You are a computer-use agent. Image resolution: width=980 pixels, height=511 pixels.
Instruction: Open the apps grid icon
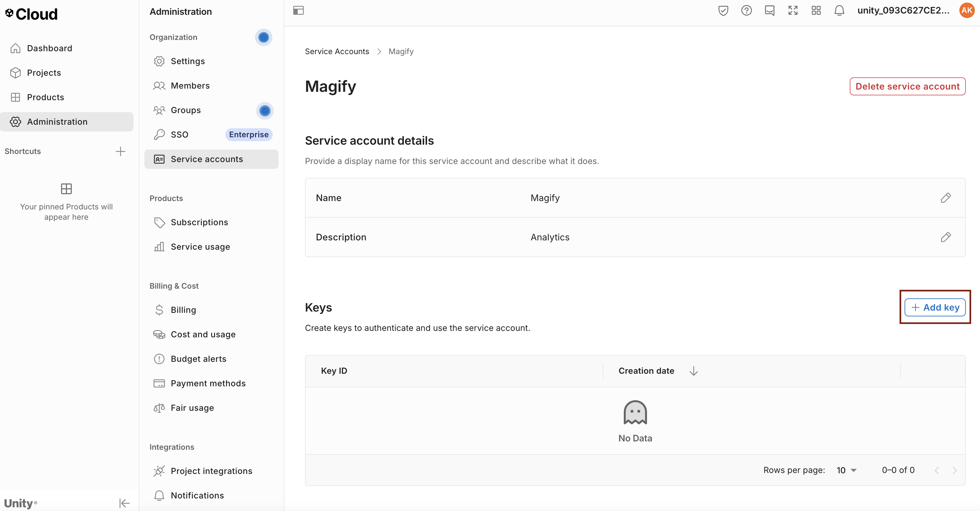[x=816, y=11]
